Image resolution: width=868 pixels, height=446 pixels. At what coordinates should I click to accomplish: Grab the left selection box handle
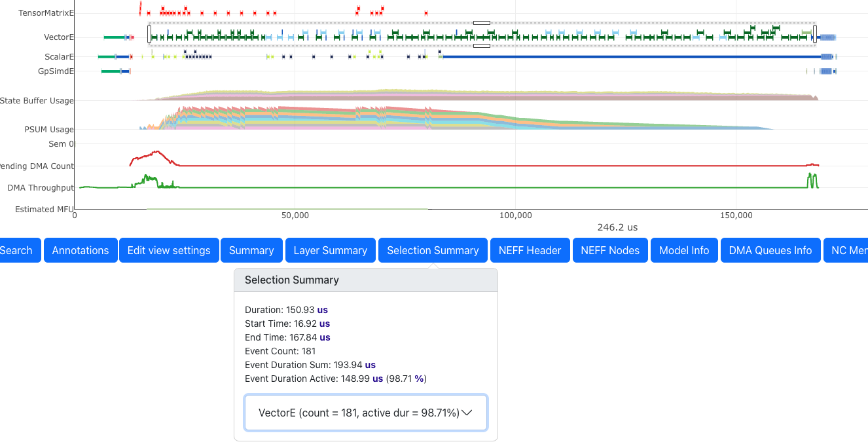point(149,34)
